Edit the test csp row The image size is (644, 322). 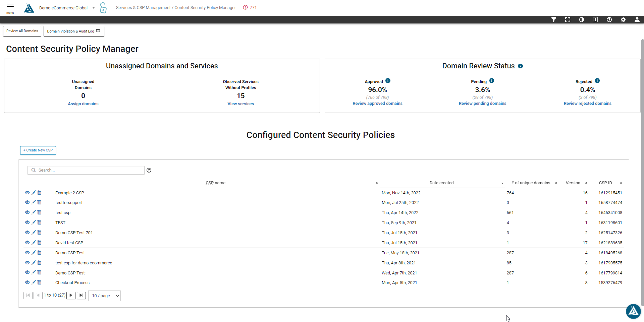pos(34,212)
